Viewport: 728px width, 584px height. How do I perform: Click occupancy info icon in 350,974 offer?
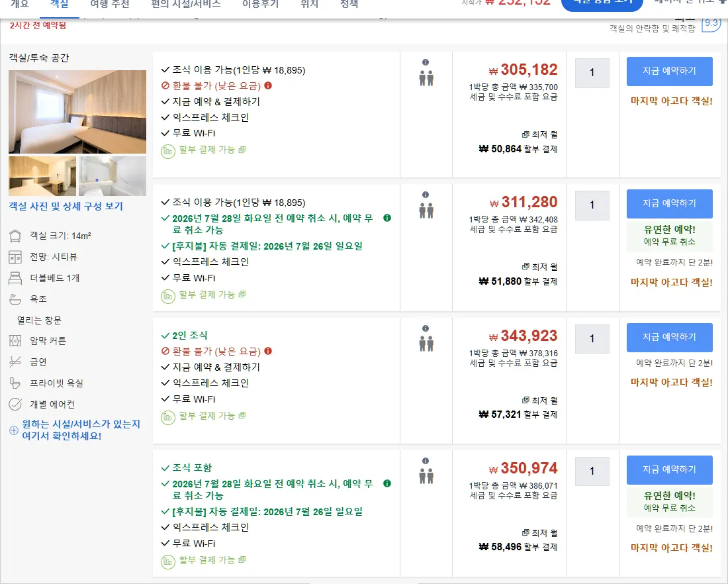(426, 461)
